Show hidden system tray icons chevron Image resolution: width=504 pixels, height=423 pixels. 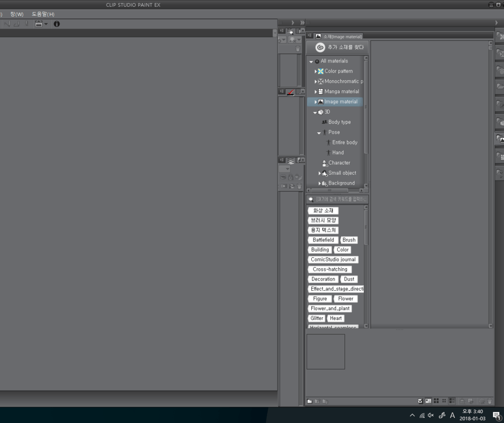point(412,415)
